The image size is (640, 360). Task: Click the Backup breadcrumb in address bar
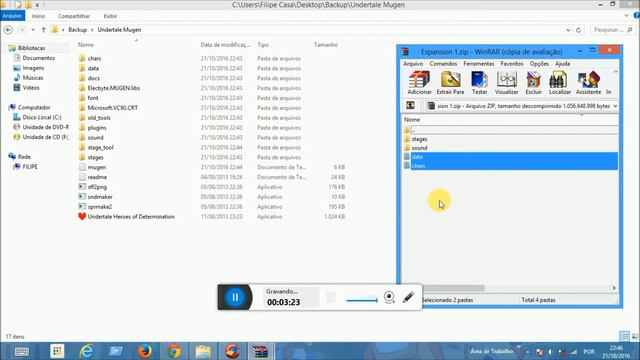tap(78, 30)
